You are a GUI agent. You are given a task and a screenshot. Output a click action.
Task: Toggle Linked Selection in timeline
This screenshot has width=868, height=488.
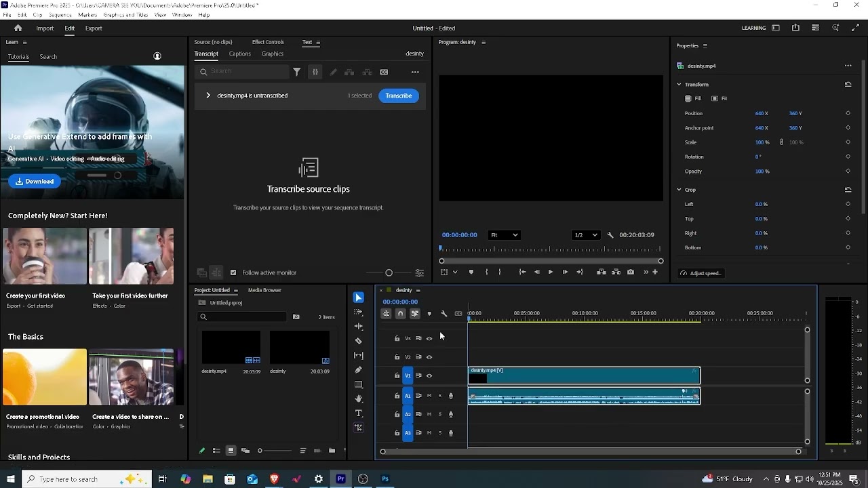click(415, 314)
